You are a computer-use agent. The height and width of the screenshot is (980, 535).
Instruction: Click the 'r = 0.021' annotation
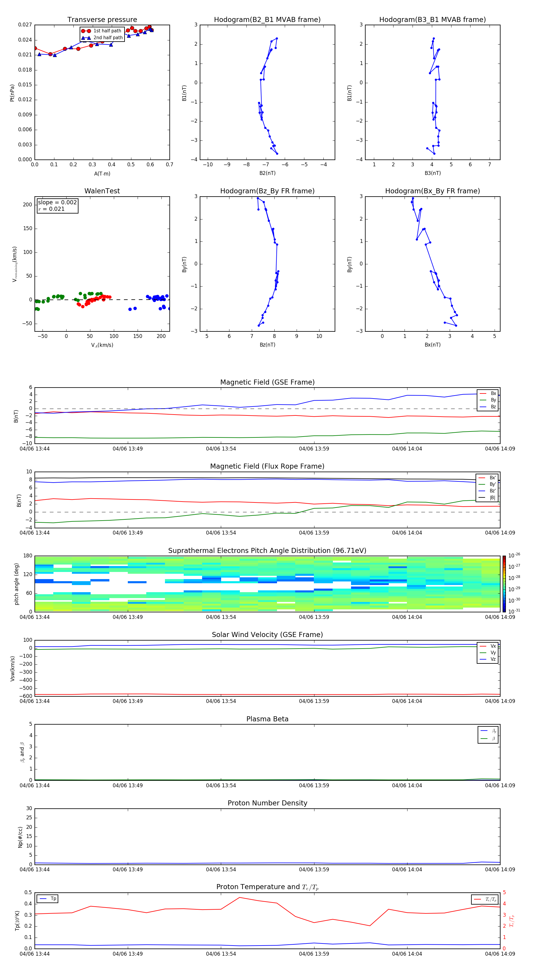51,209
